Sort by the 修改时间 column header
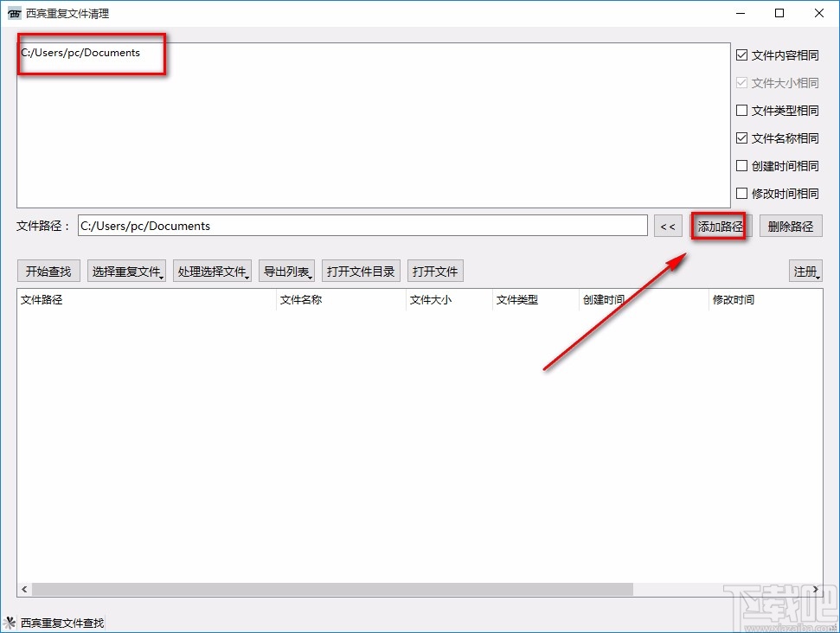This screenshot has height=633, width=840. click(x=766, y=300)
